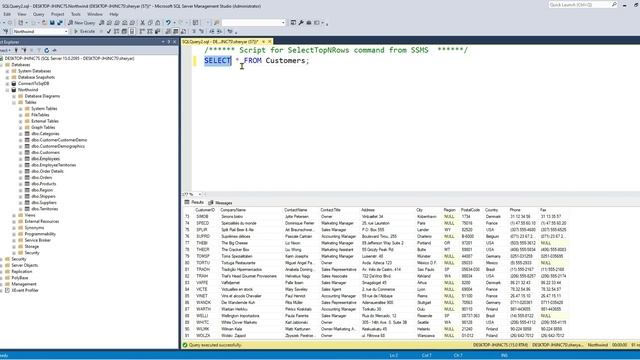Open the View menu
Screen dimensions: 640x360
tap(22, 14)
